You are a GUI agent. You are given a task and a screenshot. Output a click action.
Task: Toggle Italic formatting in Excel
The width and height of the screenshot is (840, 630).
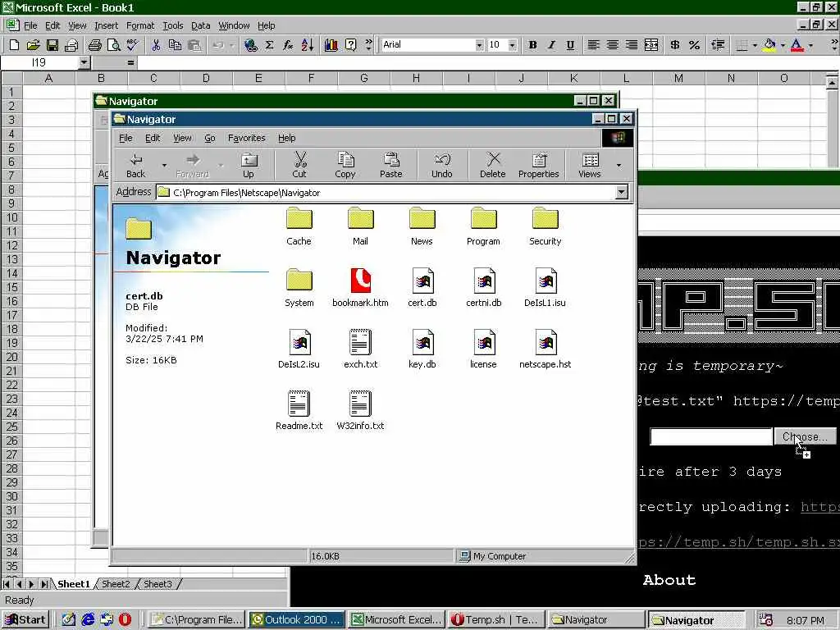[x=551, y=46]
